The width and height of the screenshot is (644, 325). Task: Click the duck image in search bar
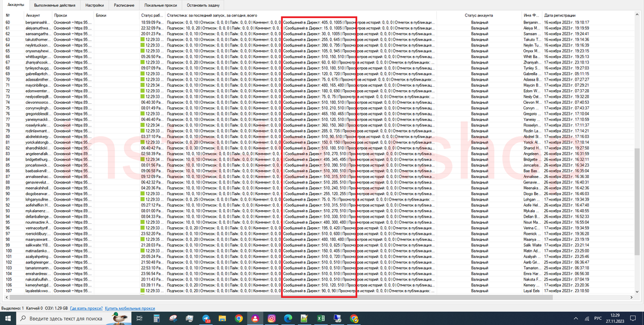[120, 318]
